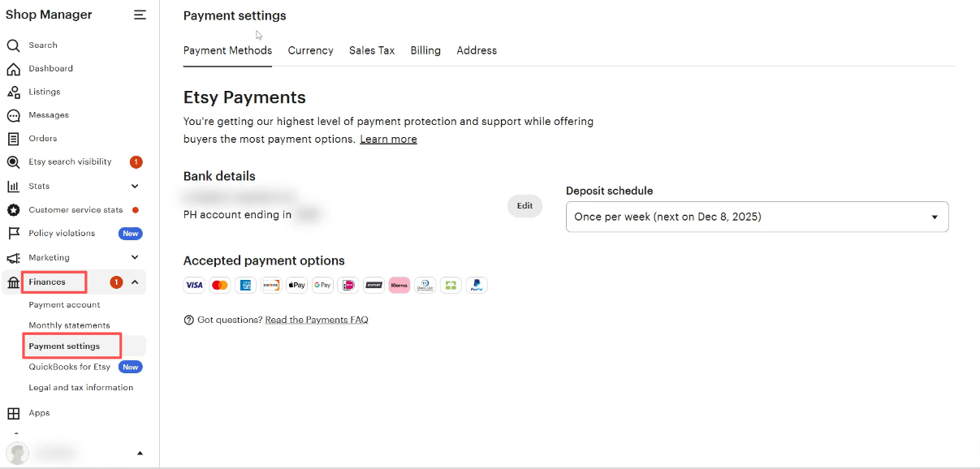This screenshot has width=980, height=469.
Task: Open Payment account in sidebar
Action: click(64, 305)
